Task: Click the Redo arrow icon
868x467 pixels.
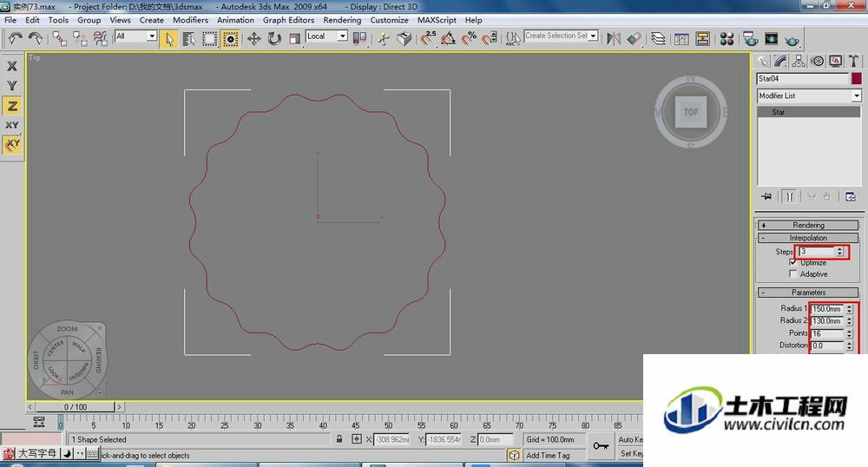Action: [x=35, y=38]
